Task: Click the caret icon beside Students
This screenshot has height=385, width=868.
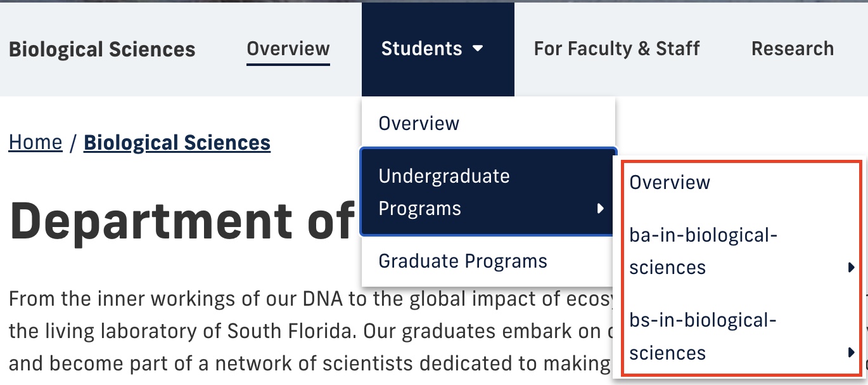Action: pyautogui.click(x=478, y=49)
